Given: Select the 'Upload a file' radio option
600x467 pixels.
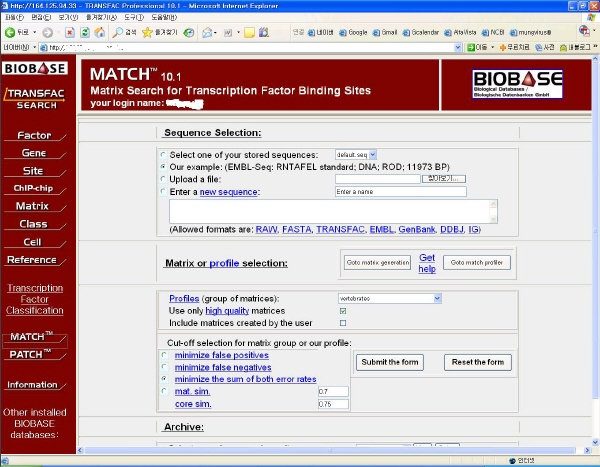Looking at the screenshot, I should pyautogui.click(x=163, y=179).
